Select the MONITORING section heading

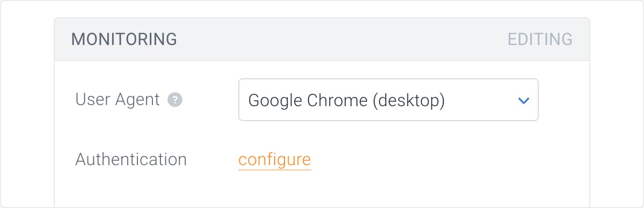[x=124, y=39]
